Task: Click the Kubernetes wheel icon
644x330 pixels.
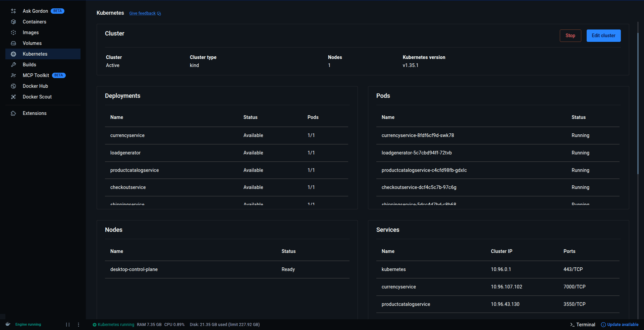Action: pos(13,54)
